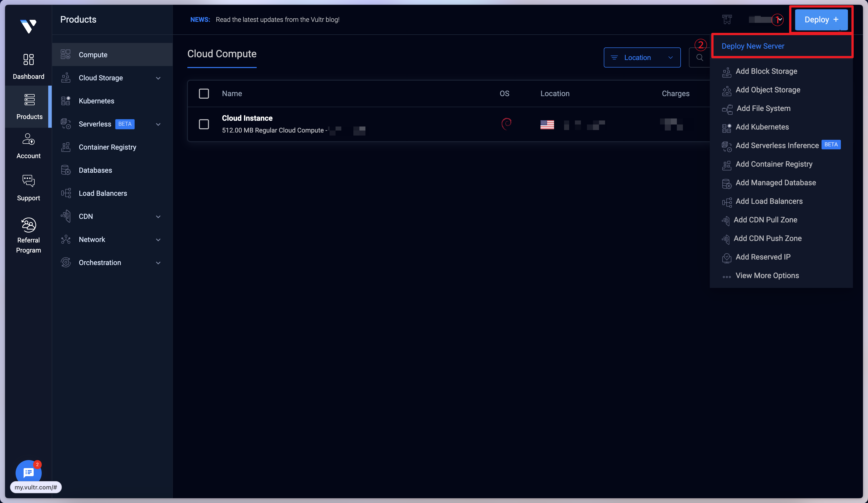Expand the Orchestration submenu
Image resolution: width=868 pixels, height=503 pixels.
pos(158,263)
